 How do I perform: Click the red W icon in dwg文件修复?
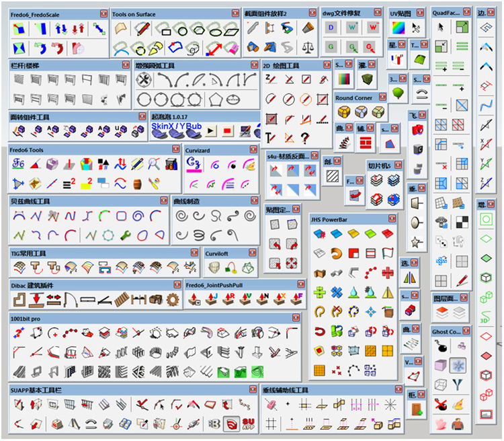pos(373,28)
